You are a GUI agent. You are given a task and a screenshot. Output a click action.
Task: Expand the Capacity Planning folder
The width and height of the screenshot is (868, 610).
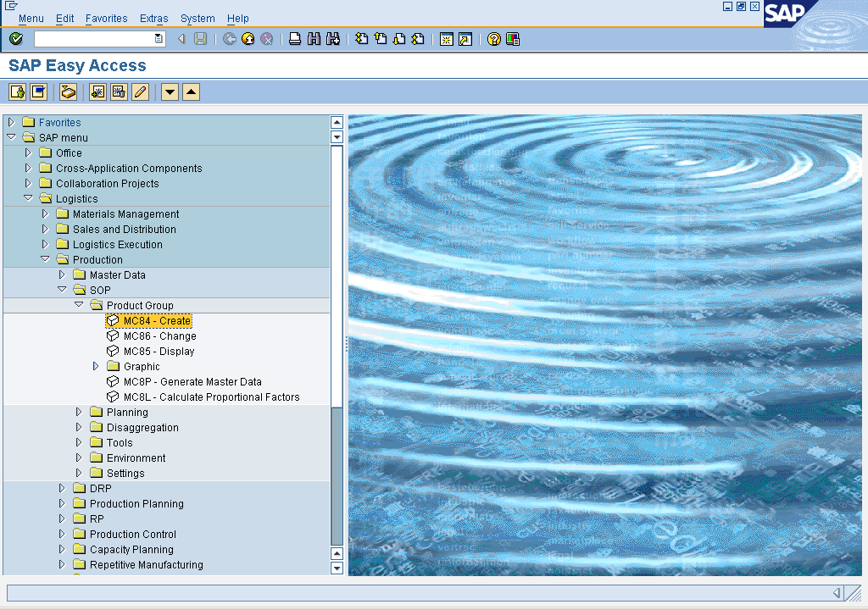tap(62, 549)
